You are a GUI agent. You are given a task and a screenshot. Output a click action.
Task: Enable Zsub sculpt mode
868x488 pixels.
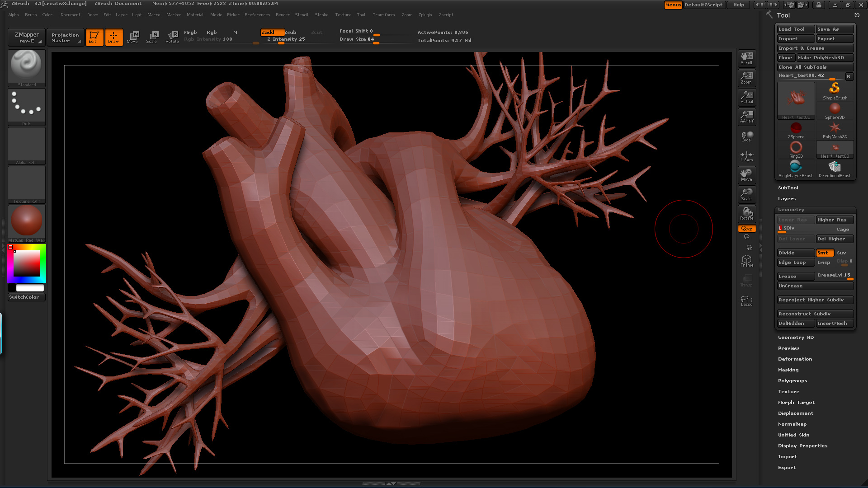click(x=290, y=33)
